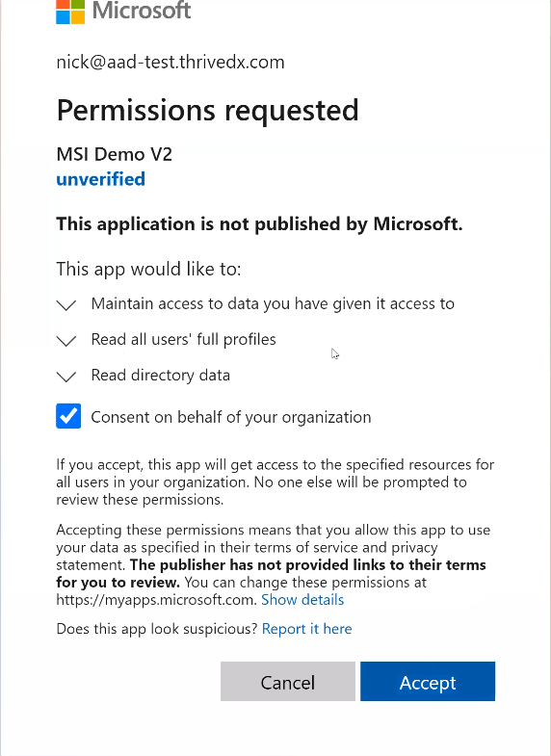Click the Permissions requested heading

pyautogui.click(x=207, y=111)
